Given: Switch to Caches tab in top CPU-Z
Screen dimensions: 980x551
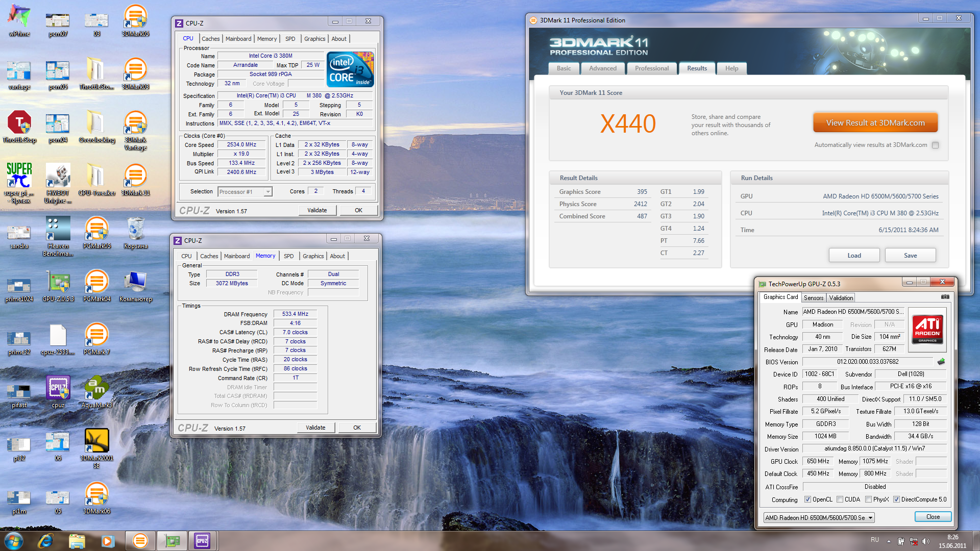Looking at the screenshot, I should 210,39.
